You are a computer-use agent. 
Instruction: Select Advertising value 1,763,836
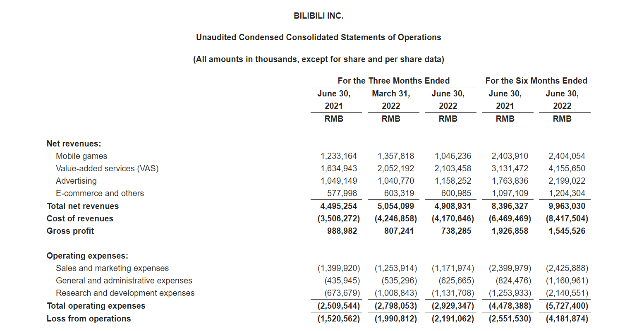pyautogui.click(x=510, y=181)
